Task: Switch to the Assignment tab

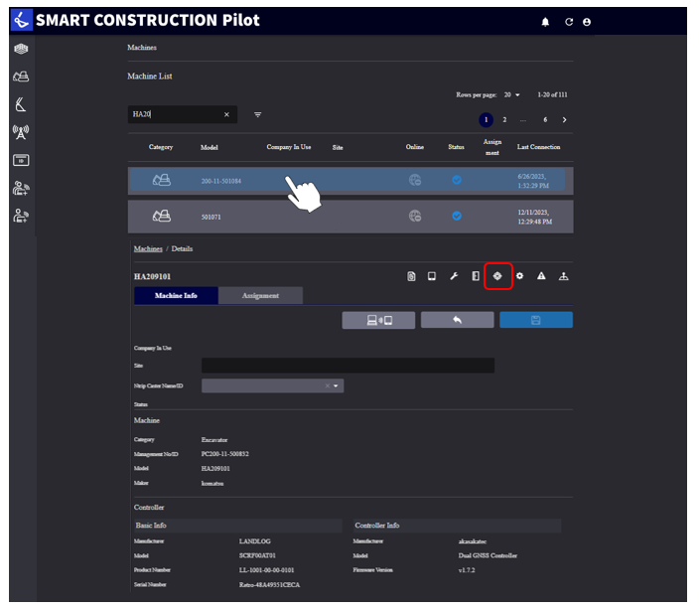Action: pyautogui.click(x=260, y=296)
